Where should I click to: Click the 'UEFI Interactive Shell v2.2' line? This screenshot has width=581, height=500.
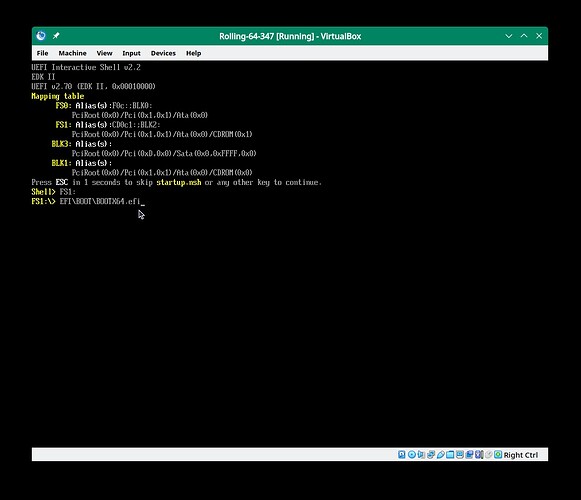pyautogui.click(x=86, y=67)
